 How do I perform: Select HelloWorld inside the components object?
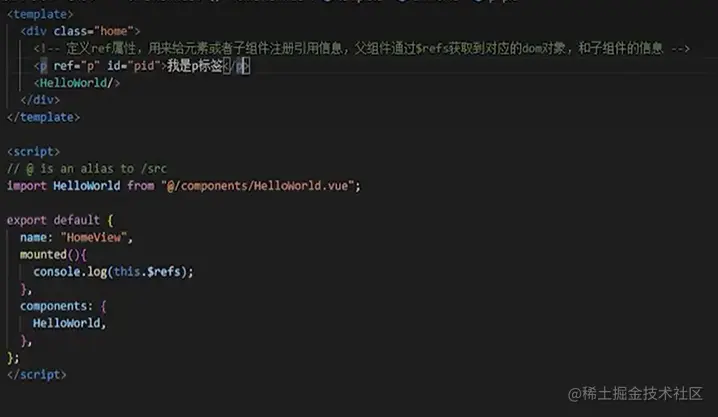66,323
